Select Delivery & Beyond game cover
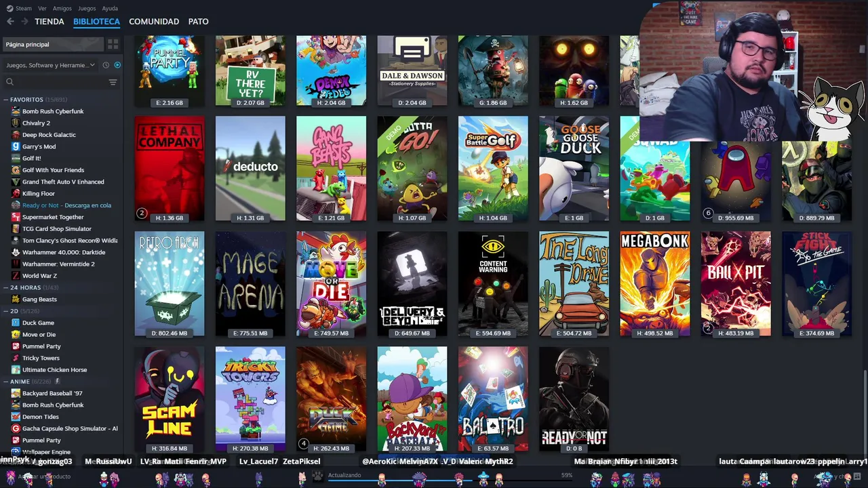The width and height of the screenshot is (868, 488). pos(412,283)
